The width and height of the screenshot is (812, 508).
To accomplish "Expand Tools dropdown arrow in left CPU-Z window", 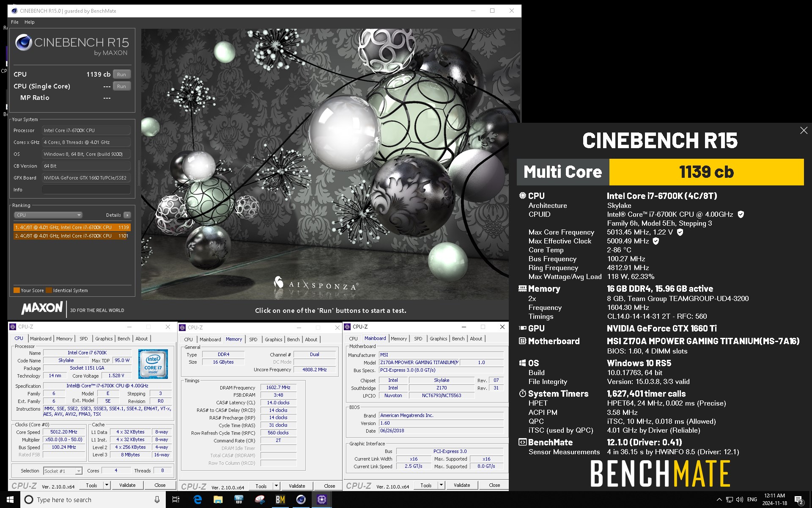I will click(x=107, y=485).
